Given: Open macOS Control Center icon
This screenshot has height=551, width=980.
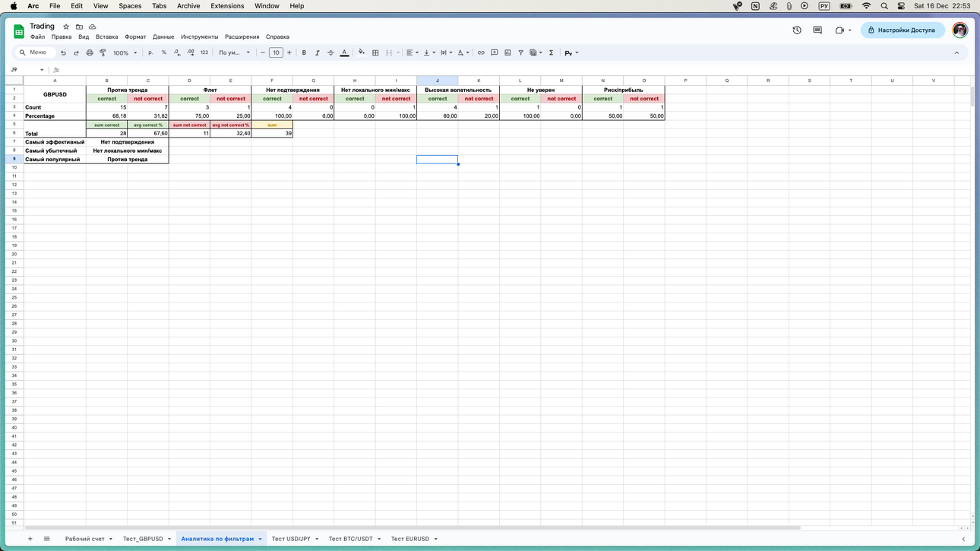Looking at the screenshot, I should coord(901,6).
